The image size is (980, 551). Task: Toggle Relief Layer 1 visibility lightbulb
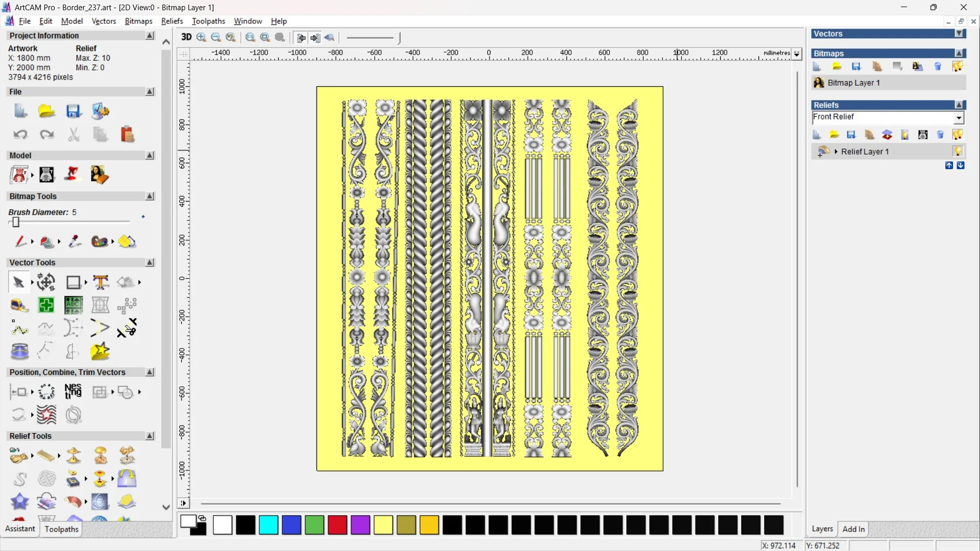[x=958, y=152]
